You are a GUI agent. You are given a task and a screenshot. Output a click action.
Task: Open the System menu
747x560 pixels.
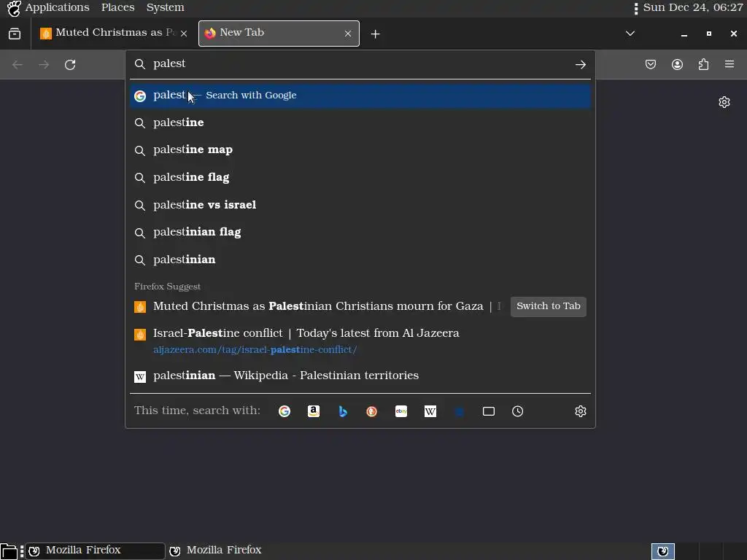click(165, 7)
